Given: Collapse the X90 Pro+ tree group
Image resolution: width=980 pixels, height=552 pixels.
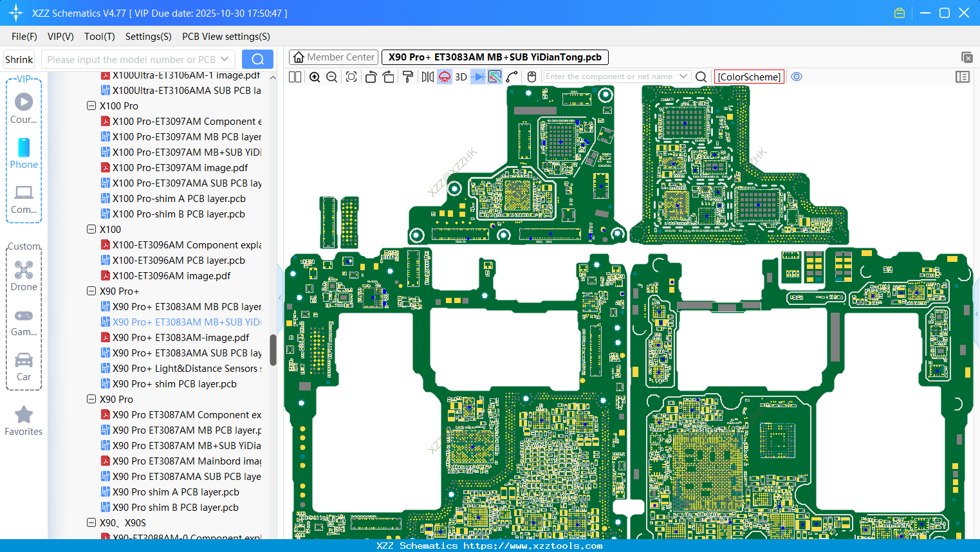Looking at the screenshot, I should pos(91,291).
